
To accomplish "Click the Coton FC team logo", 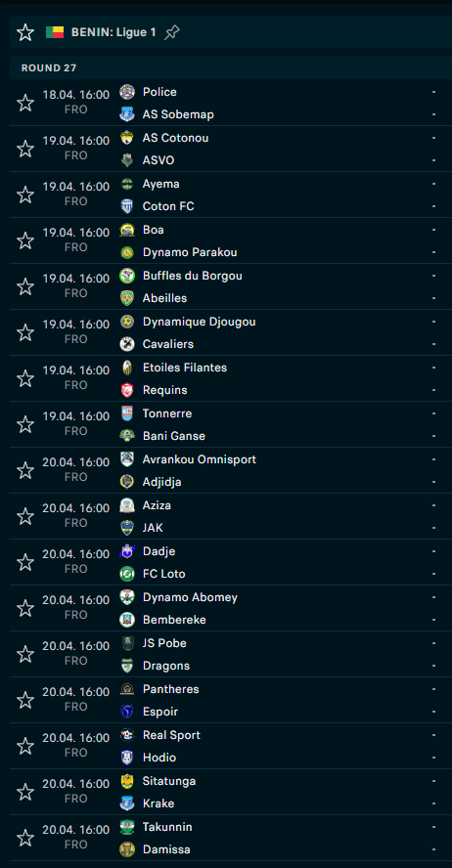I will coord(127,206).
